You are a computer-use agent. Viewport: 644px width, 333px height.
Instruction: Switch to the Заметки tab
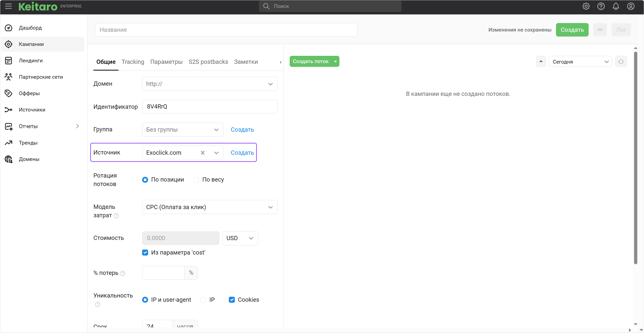point(246,62)
